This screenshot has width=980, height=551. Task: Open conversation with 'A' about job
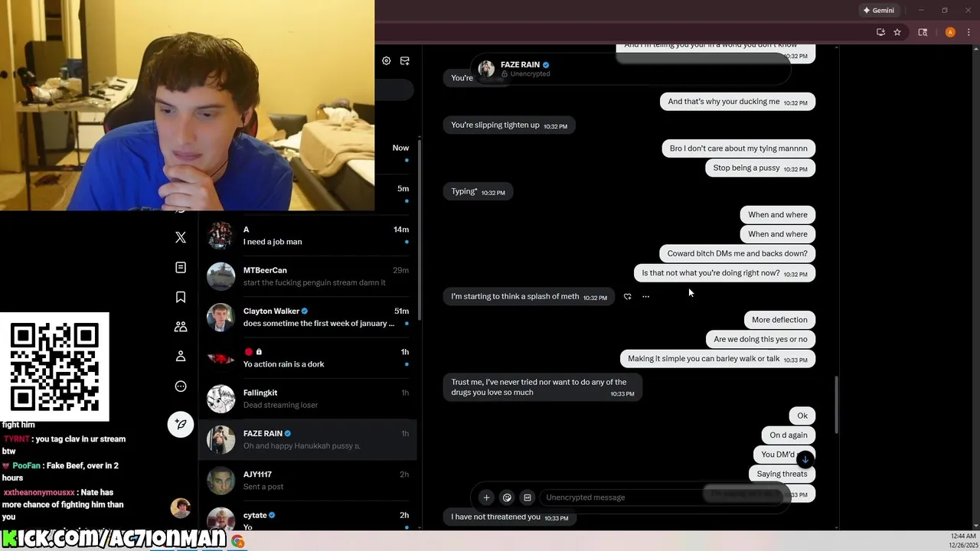pos(308,236)
